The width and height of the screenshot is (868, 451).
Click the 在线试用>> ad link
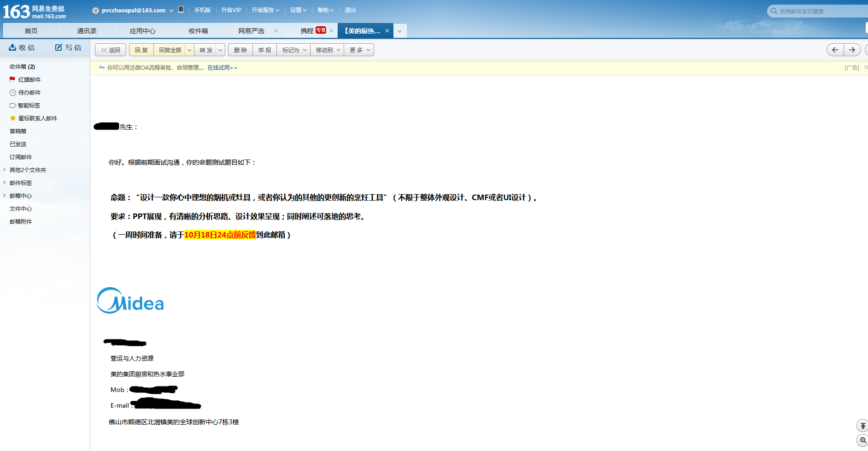pos(222,68)
